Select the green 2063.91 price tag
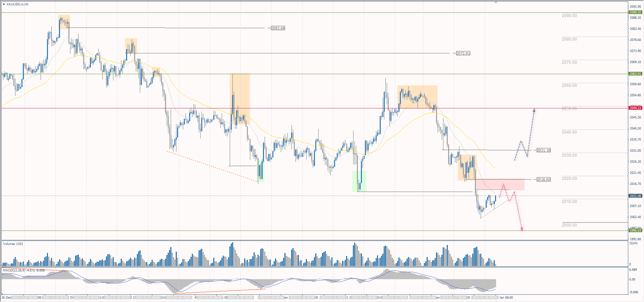The height and width of the screenshot is (302, 644). pyautogui.click(x=635, y=74)
